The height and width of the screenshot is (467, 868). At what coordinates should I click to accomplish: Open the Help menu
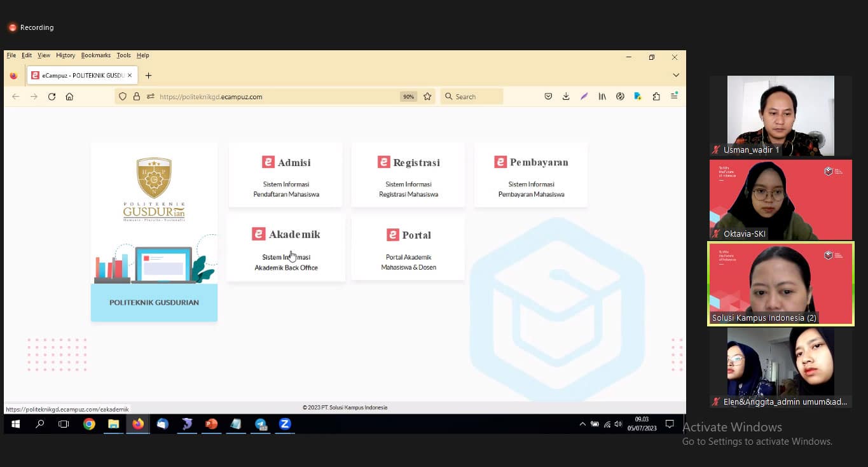[x=143, y=55]
